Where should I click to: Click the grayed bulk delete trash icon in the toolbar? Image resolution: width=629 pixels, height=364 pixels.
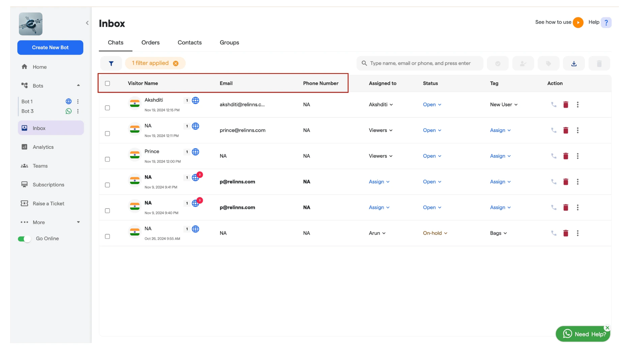pos(599,63)
